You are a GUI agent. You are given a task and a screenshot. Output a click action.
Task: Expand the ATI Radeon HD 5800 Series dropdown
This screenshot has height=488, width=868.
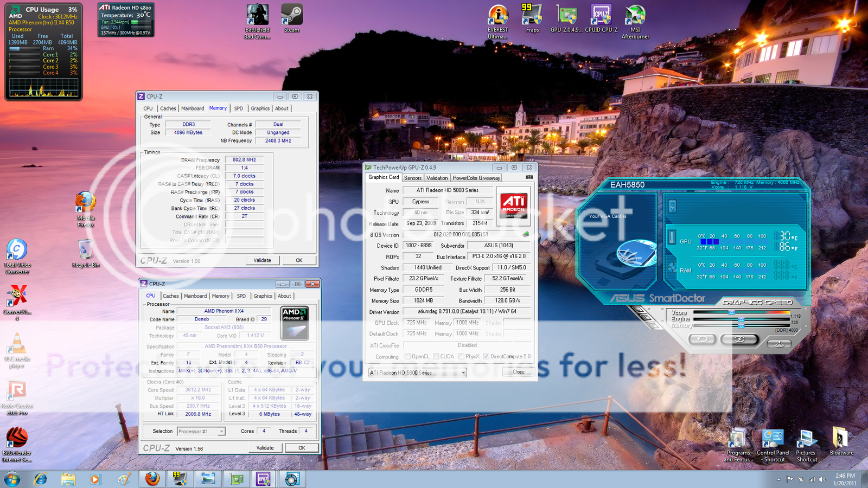463,373
